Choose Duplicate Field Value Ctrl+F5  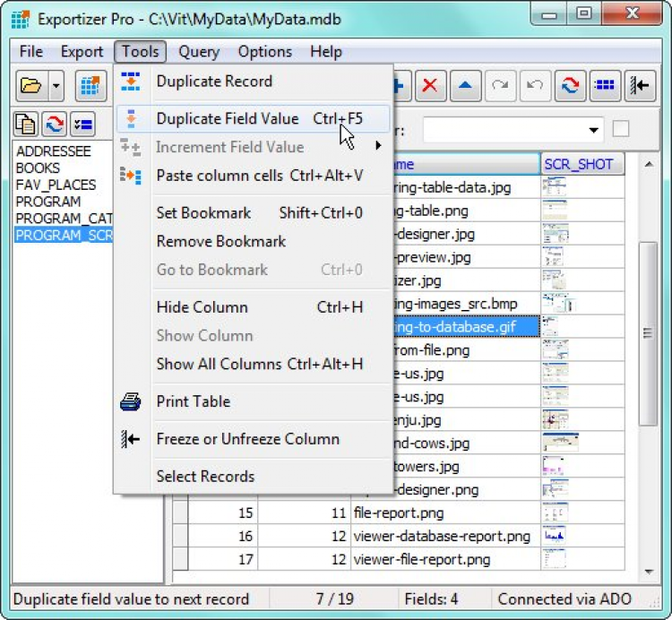point(254,118)
